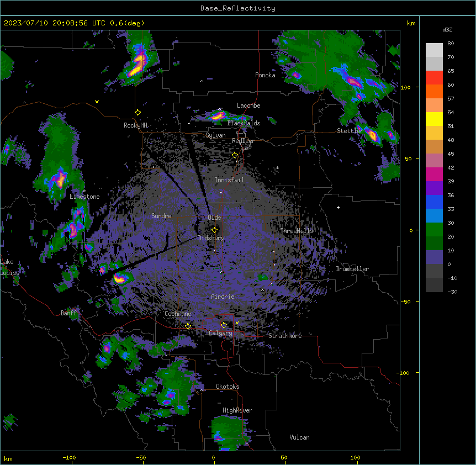The height and width of the screenshot is (465, 476).
Task: Click the Lacombe city label
Action: tap(248, 105)
